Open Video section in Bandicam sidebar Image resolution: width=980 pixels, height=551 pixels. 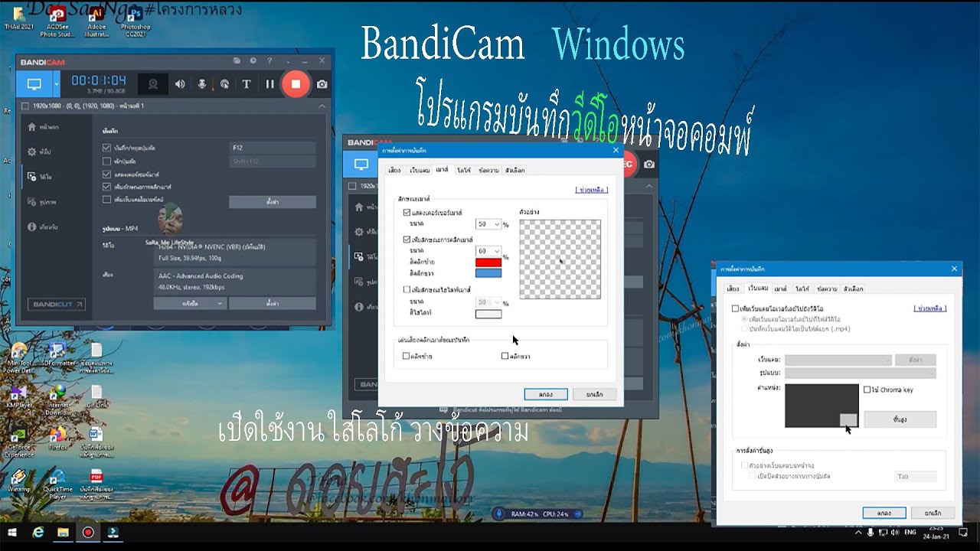(x=41, y=176)
